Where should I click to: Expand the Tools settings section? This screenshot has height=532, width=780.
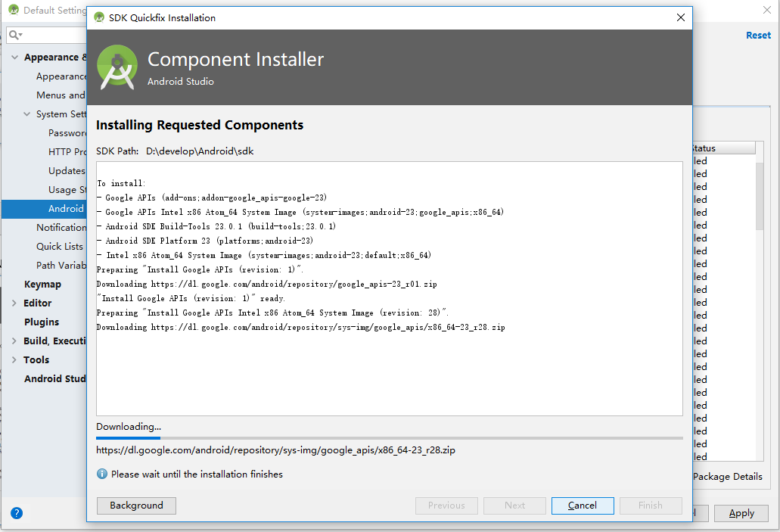[x=14, y=360]
